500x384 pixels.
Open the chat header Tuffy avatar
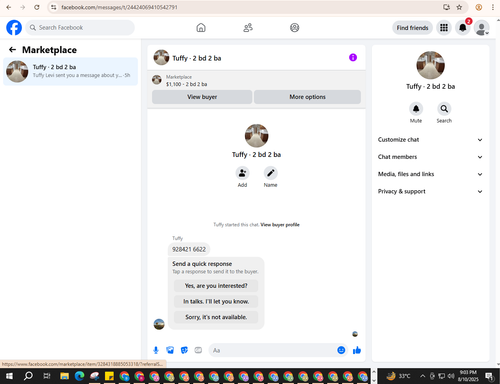click(161, 58)
